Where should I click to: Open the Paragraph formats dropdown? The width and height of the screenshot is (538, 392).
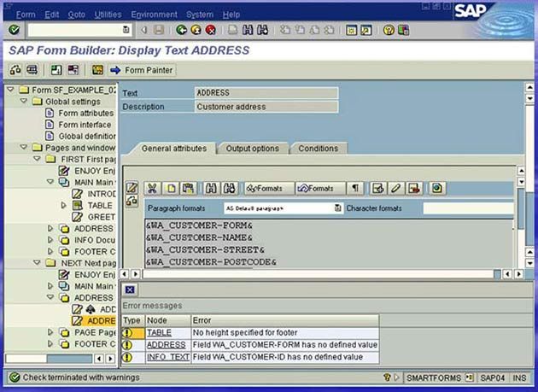tap(337, 208)
